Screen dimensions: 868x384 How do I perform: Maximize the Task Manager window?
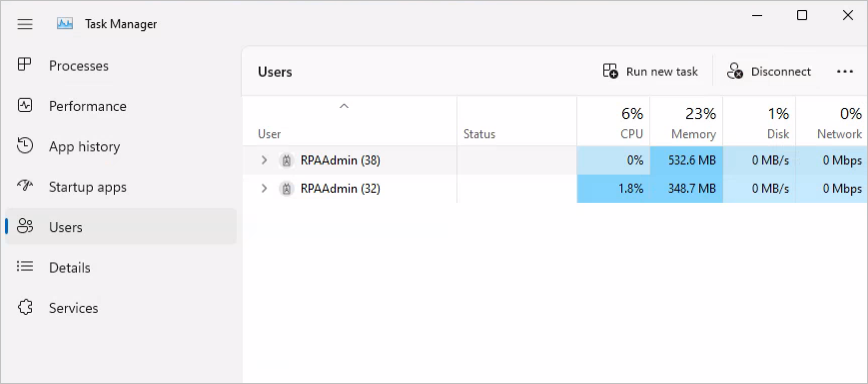point(801,16)
